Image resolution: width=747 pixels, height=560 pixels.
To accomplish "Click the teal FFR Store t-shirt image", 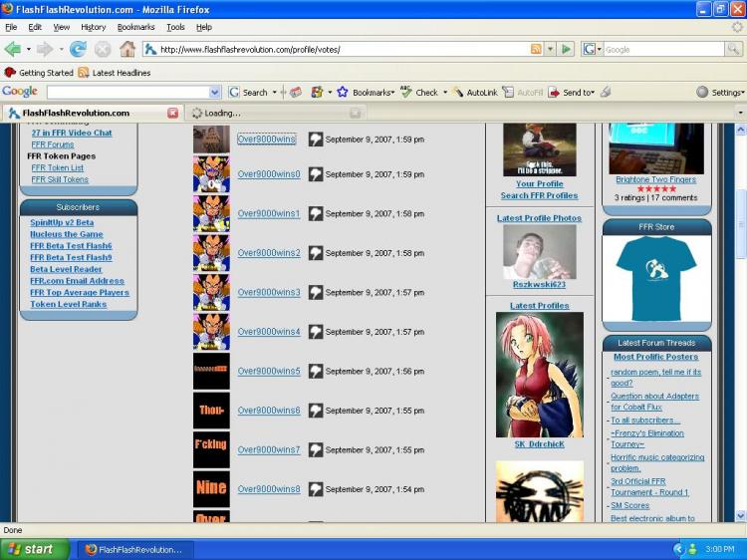I will coord(656,278).
